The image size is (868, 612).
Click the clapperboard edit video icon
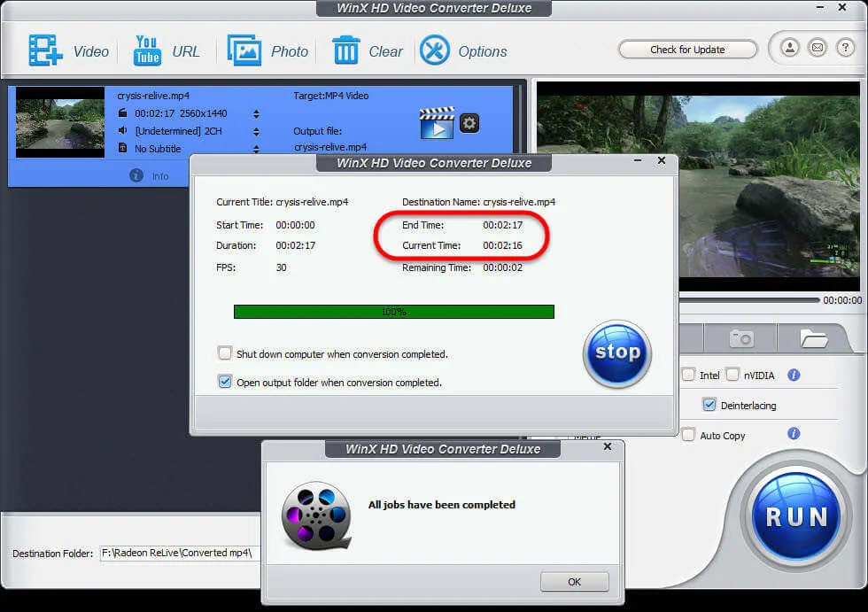pos(438,123)
